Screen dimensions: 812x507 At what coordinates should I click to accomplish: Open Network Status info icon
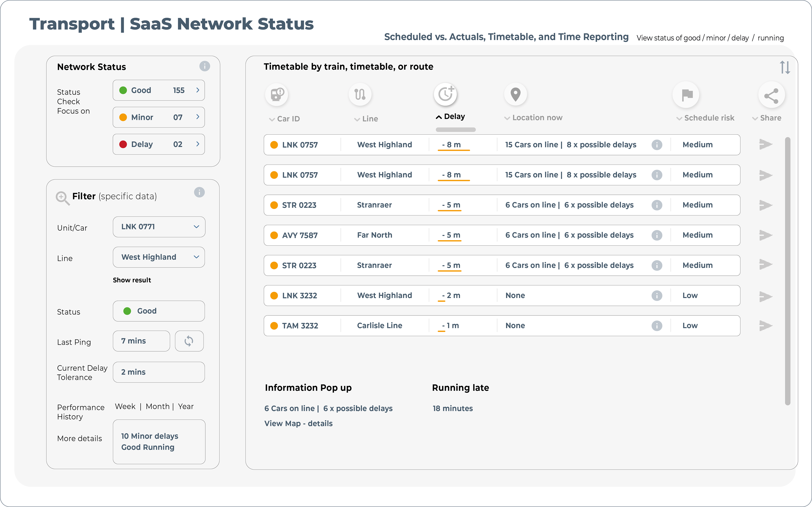[x=204, y=66]
